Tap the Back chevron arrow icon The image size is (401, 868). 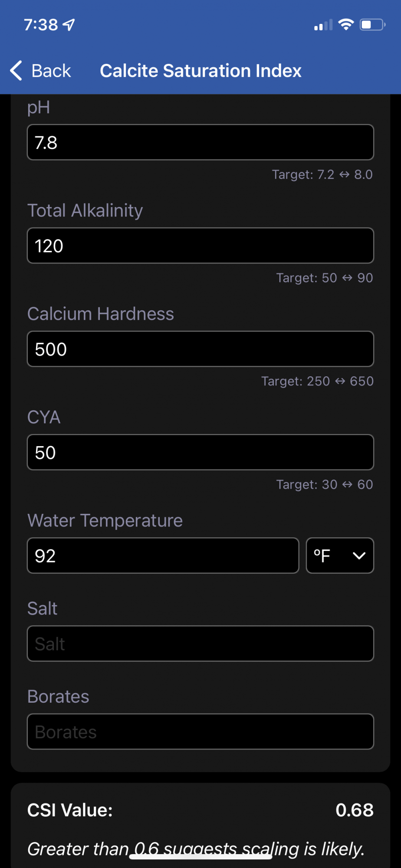click(x=16, y=71)
